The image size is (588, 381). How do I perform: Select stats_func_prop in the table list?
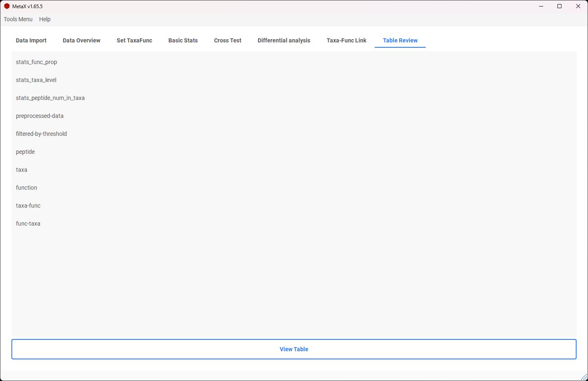(294, 62)
